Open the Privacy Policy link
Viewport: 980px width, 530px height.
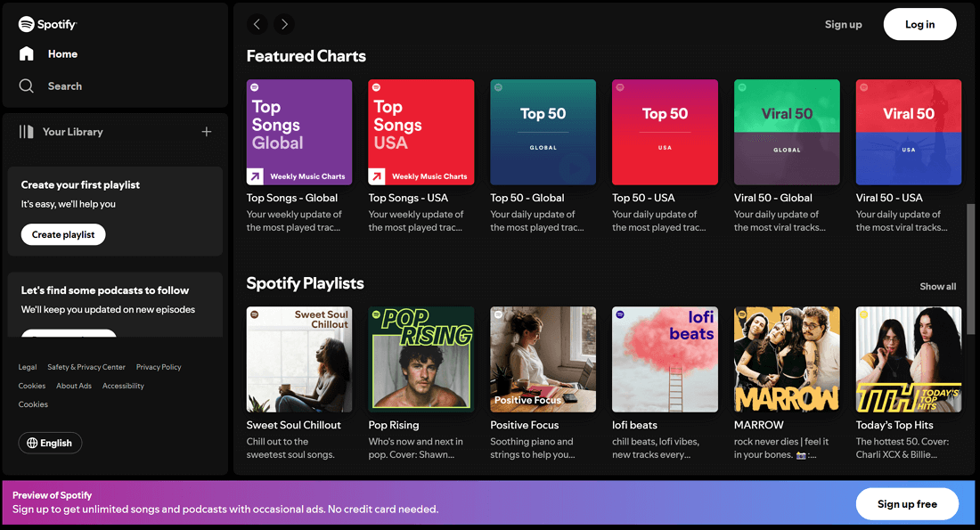click(x=159, y=367)
